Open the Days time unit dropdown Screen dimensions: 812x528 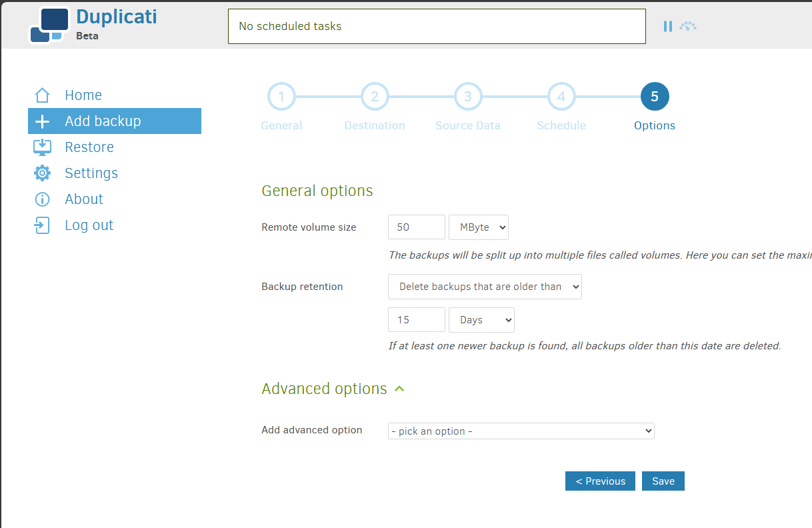tap(481, 319)
